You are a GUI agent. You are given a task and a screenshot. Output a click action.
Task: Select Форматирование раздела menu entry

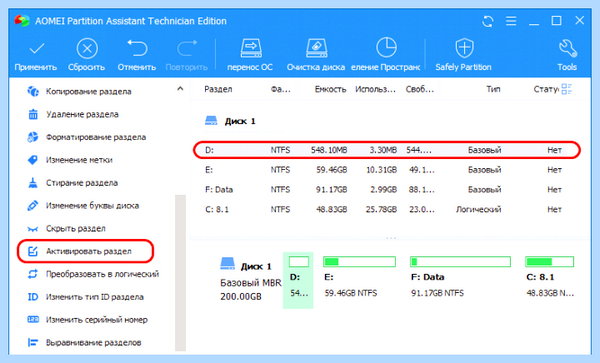[x=96, y=137]
